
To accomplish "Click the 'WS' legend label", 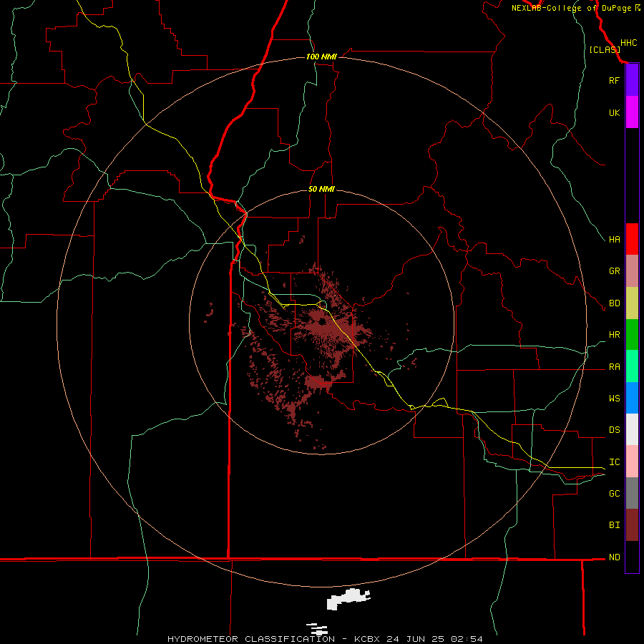I will pyautogui.click(x=614, y=399).
